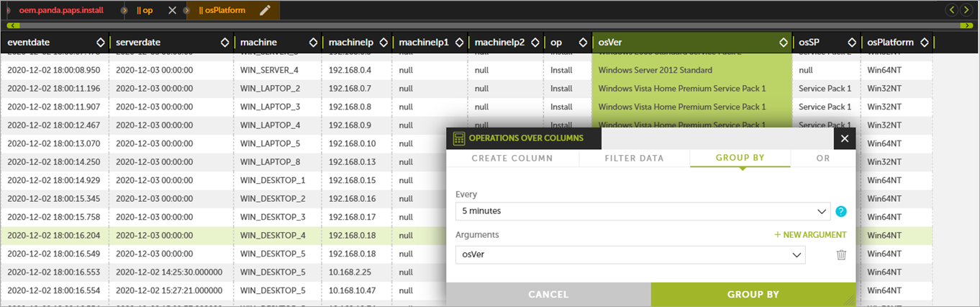This screenshot has width=980, height=307.
Task: Select the partially hidden OR tab
Action: [x=823, y=158]
